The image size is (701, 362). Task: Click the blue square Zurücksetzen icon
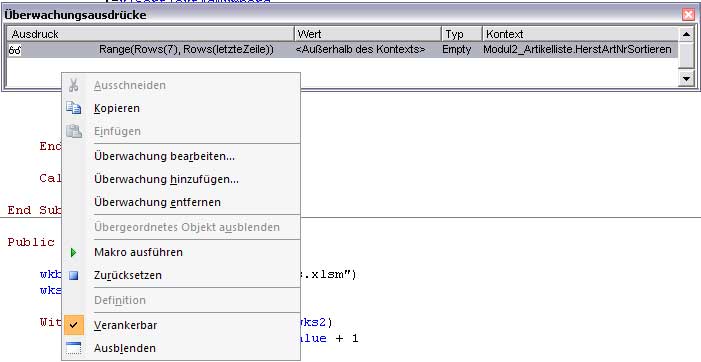click(x=73, y=275)
